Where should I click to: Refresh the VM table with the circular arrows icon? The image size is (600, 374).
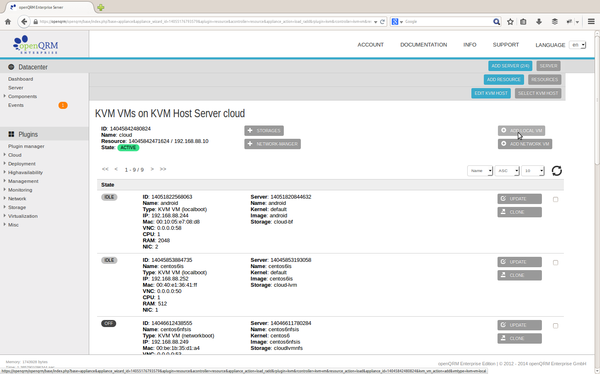(x=557, y=171)
